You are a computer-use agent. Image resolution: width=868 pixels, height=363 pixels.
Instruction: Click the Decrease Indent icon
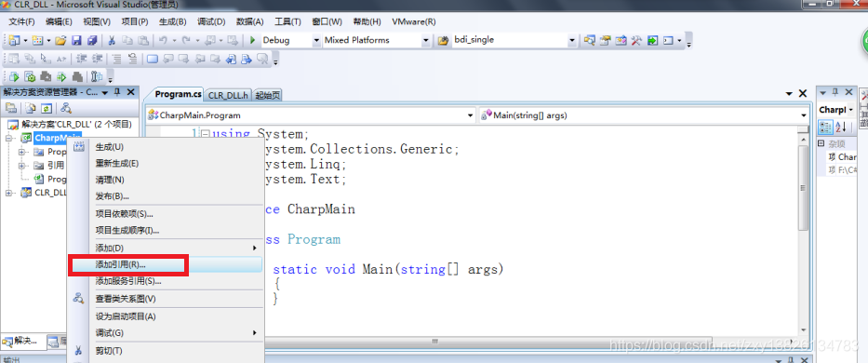click(x=81, y=59)
